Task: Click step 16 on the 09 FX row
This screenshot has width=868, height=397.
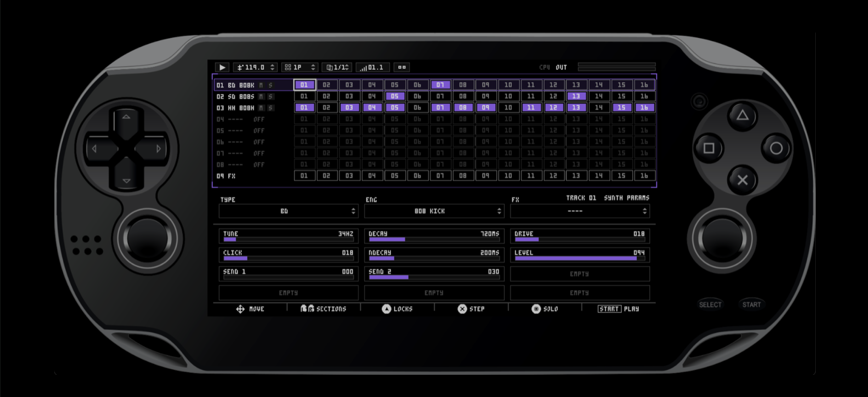Action: 644,176
